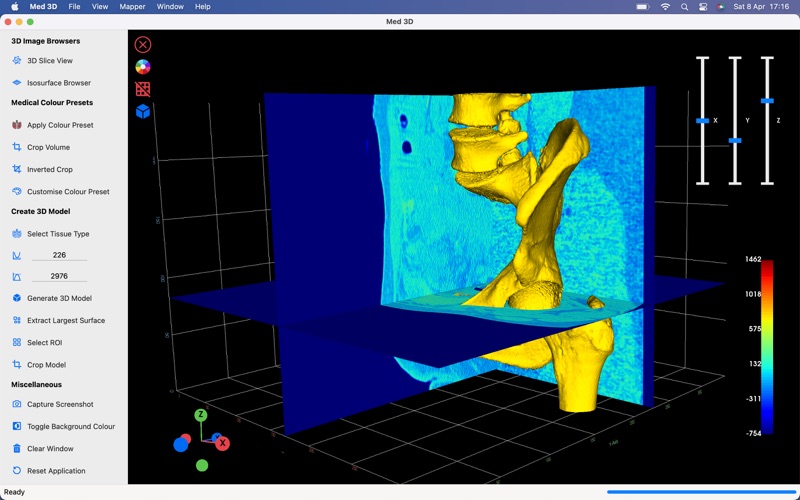This screenshot has height=500, width=800.
Task: Click the Medical Colour Presets heading
Action: point(52,103)
